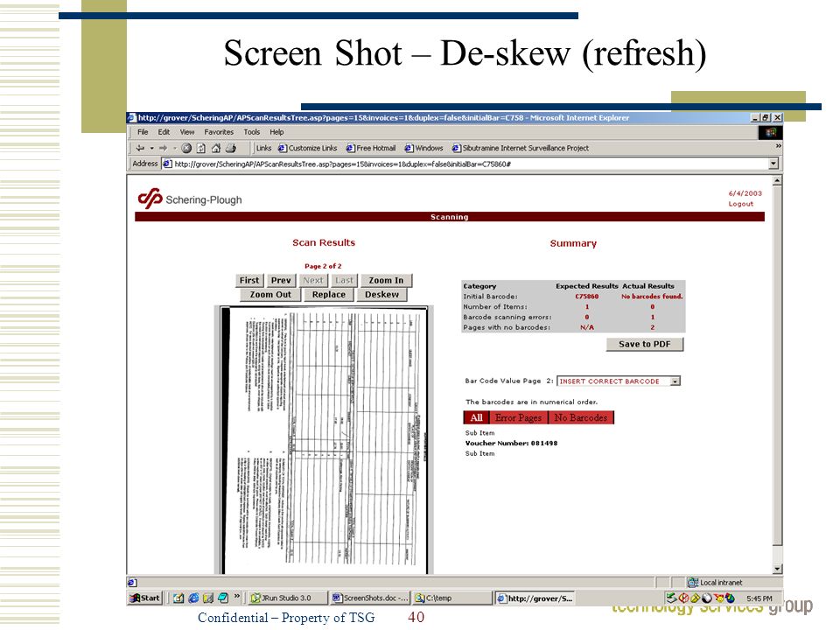Viewport: 840px width, 630px height.
Task: Open the View menu
Action: [x=187, y=132]
